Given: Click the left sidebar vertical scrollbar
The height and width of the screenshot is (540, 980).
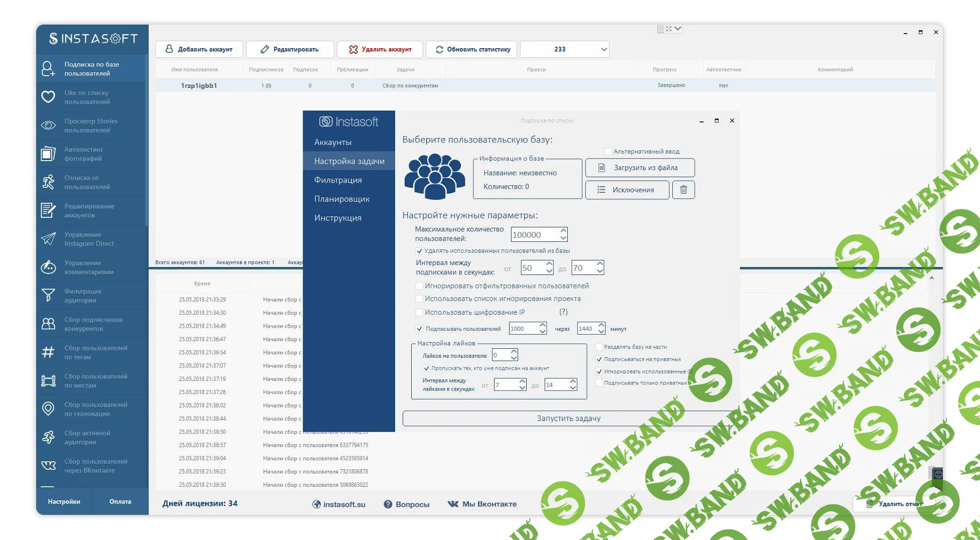Looking at the screenshot, I should click(147, 141).
